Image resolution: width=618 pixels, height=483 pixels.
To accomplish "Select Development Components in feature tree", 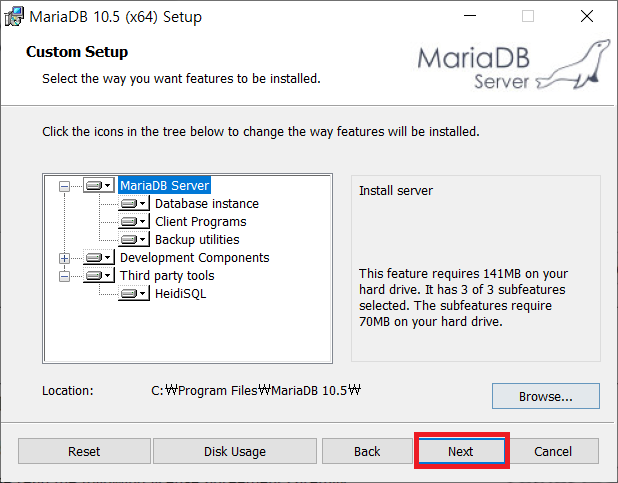I will point(194,257).
